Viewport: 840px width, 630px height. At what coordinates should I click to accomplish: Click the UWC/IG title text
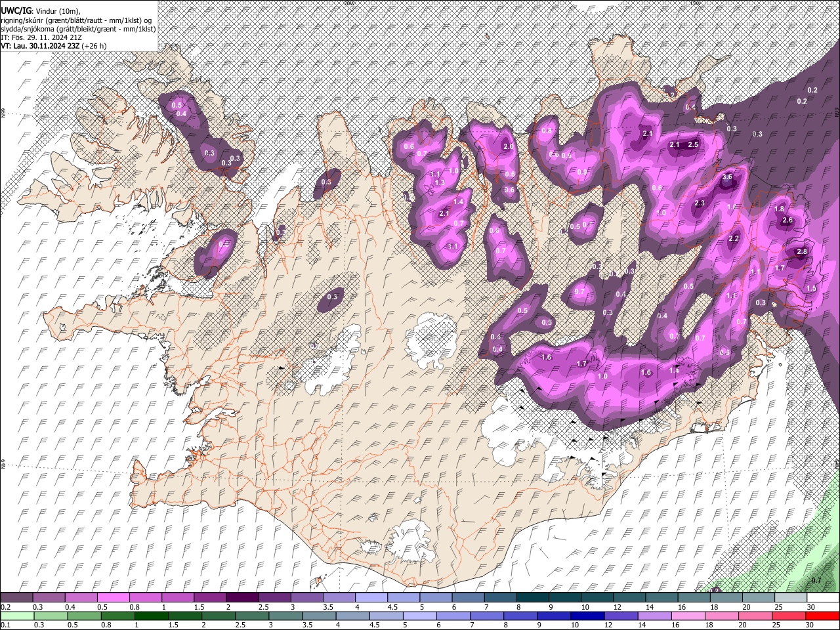tap(16, 10)
